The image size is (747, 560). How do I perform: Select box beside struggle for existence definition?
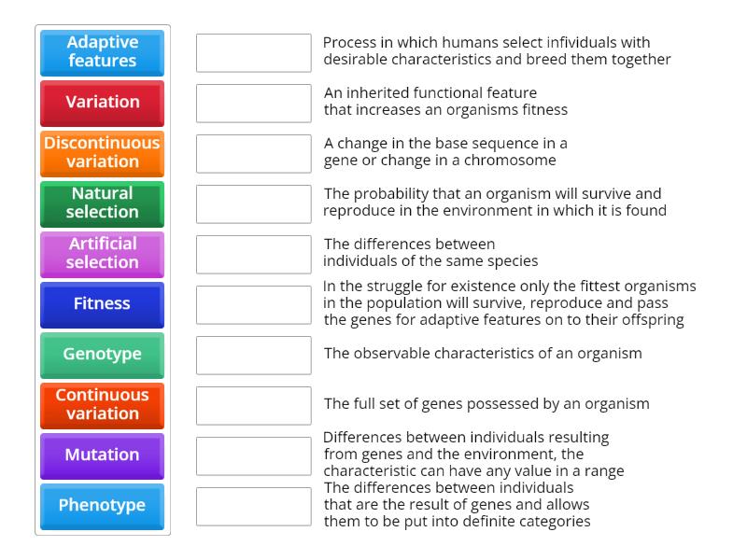(x=254, y=305)
